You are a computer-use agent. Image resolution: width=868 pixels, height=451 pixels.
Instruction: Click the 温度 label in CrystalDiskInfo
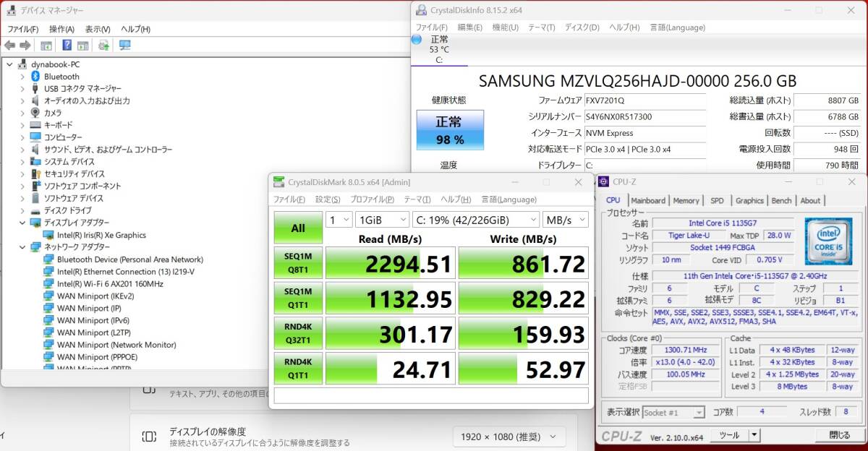pos(448,165)
